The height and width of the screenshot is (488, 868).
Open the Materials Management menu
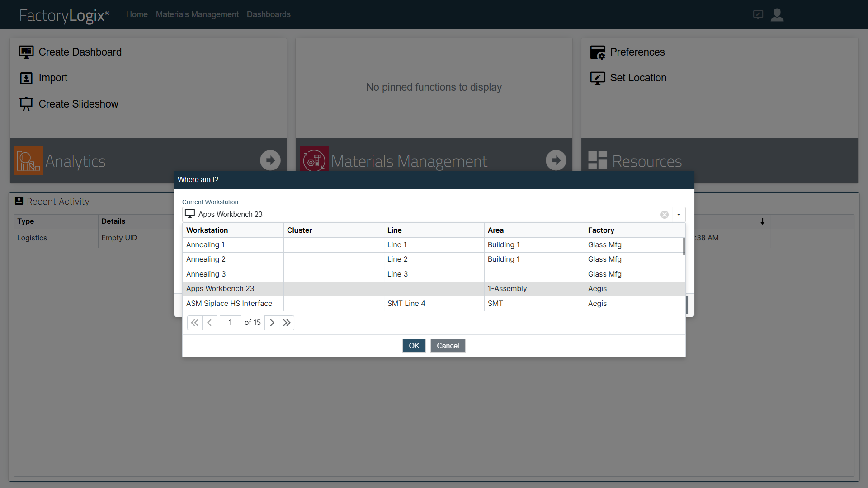coord(197,14)
